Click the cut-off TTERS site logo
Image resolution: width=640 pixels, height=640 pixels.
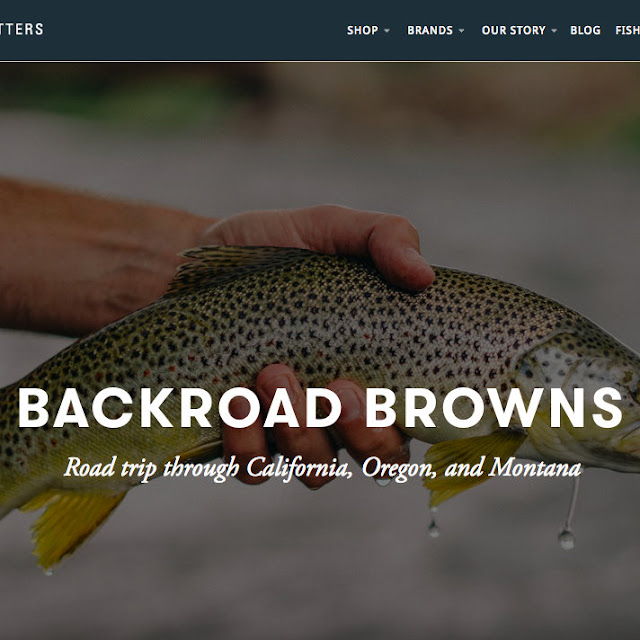pyautogui.click(x=22, y=29)
